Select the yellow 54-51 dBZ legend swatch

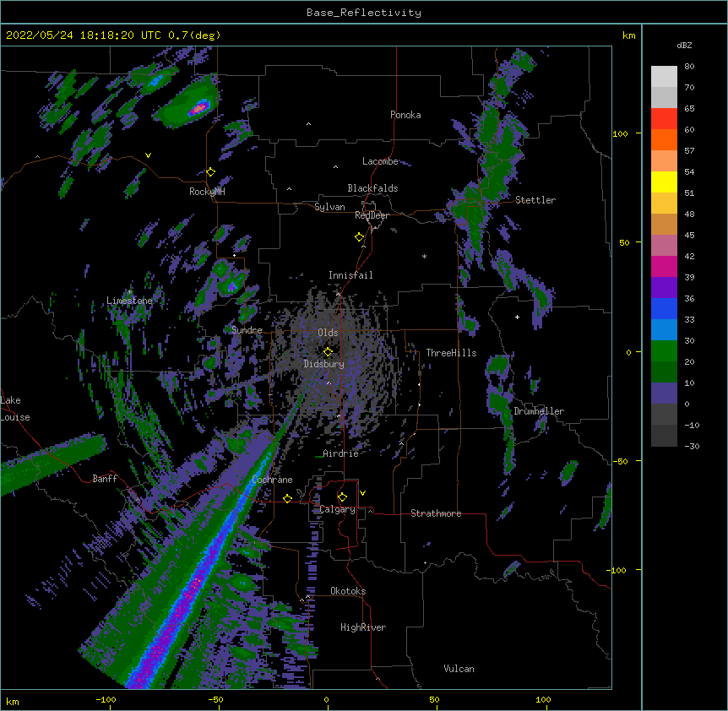tap(664, 182)
